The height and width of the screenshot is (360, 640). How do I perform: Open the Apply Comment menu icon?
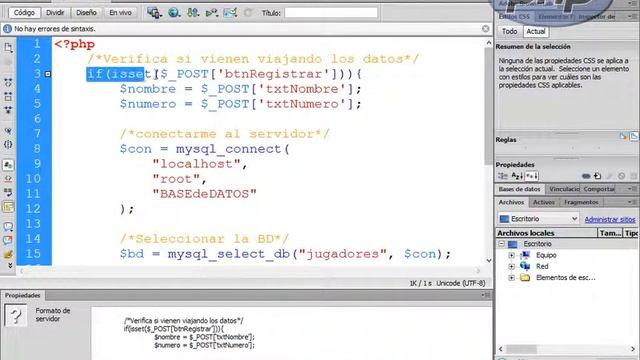pyautogui.click(x=8, y=227)
